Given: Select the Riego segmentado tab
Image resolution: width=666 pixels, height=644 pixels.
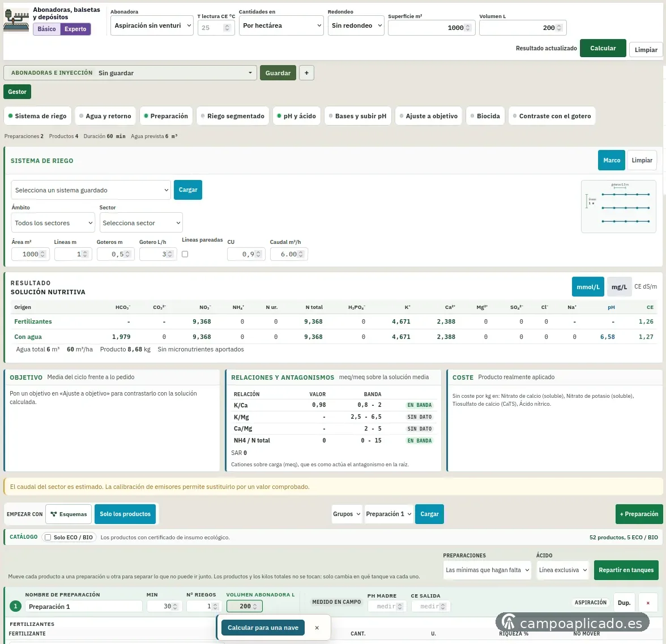Looking at the screenshot, I should pyautogui.click(x=232, y=116).
